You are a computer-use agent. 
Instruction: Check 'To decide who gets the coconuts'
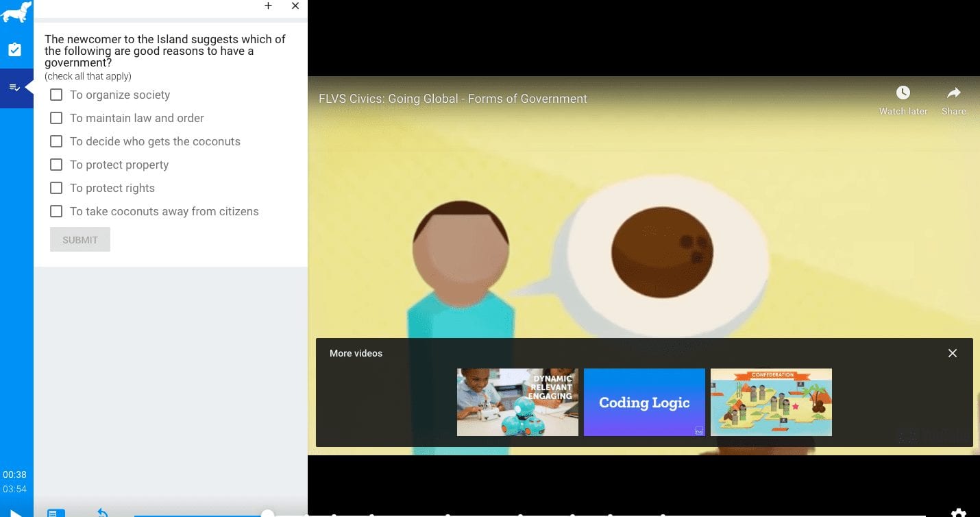click(x=56, y=141)
